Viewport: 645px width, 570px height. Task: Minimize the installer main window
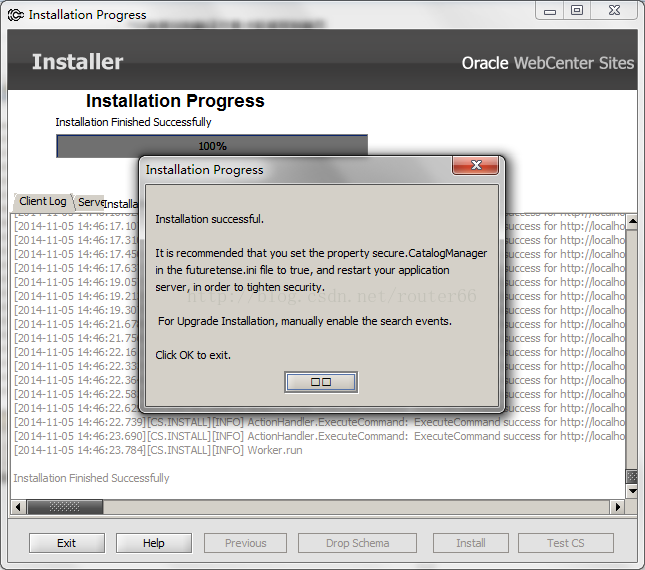click(x=550, y=11)
